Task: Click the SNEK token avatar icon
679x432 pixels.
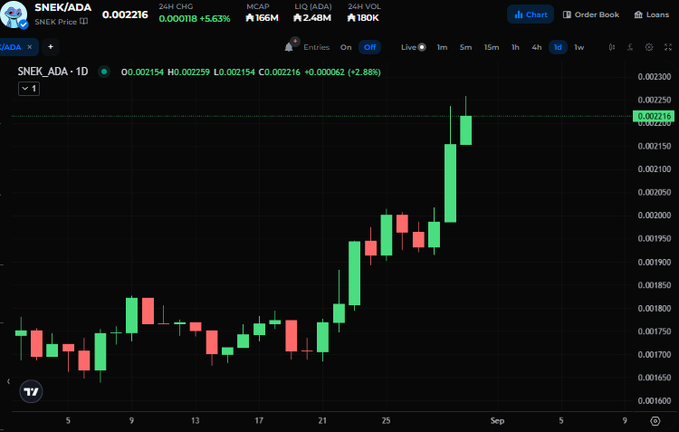Action: [13, 14]
